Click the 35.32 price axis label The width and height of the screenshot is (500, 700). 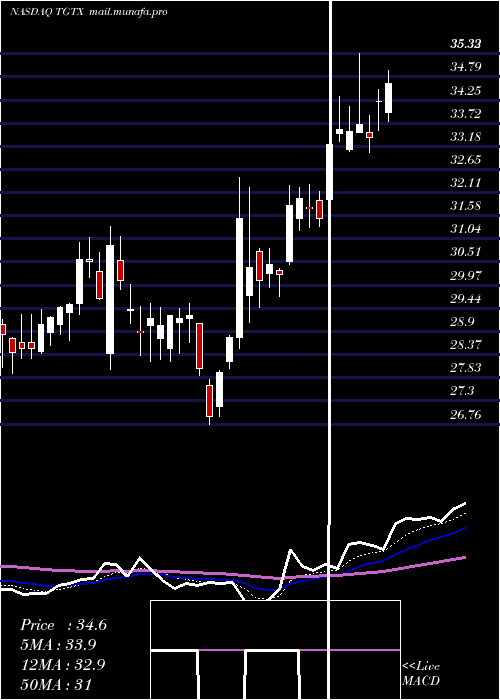pos(466,44)
